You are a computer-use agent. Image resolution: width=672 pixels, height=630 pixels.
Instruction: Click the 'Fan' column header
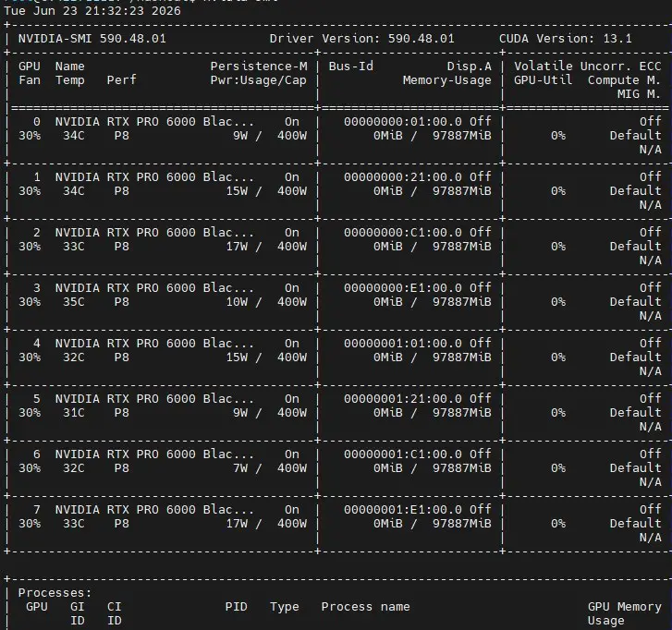(x=30, y=80)
